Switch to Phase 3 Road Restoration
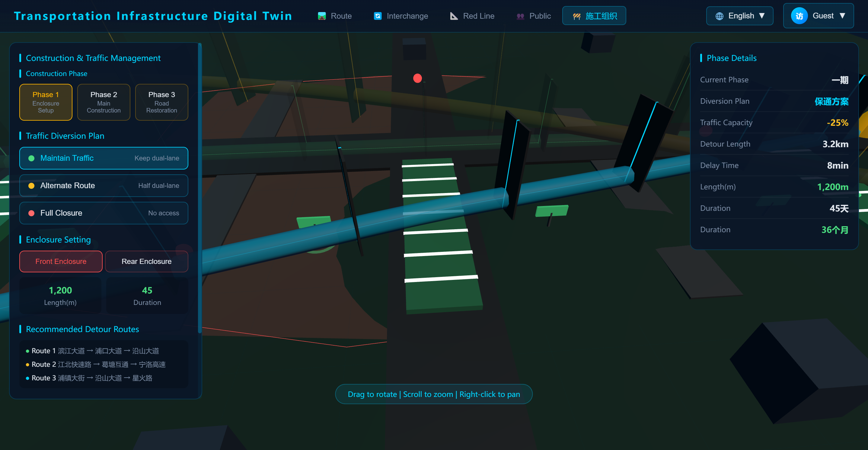This screenshot has width=868, height=450. tap(161, 102)
